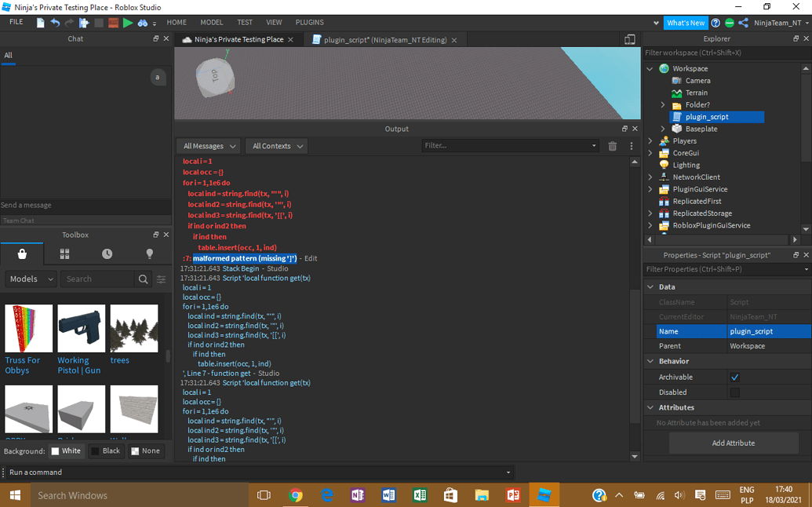Uncheck the Archivable property checkbox
Viewport: 812px width, 507px height.
point(735,377)
